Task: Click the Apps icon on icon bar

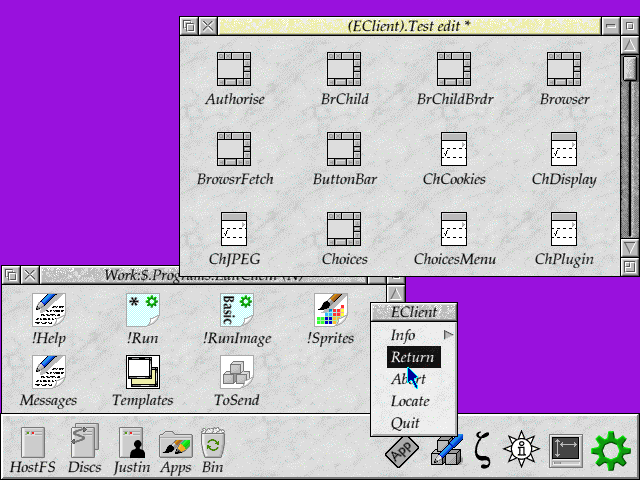Action: tap(175, 443)
